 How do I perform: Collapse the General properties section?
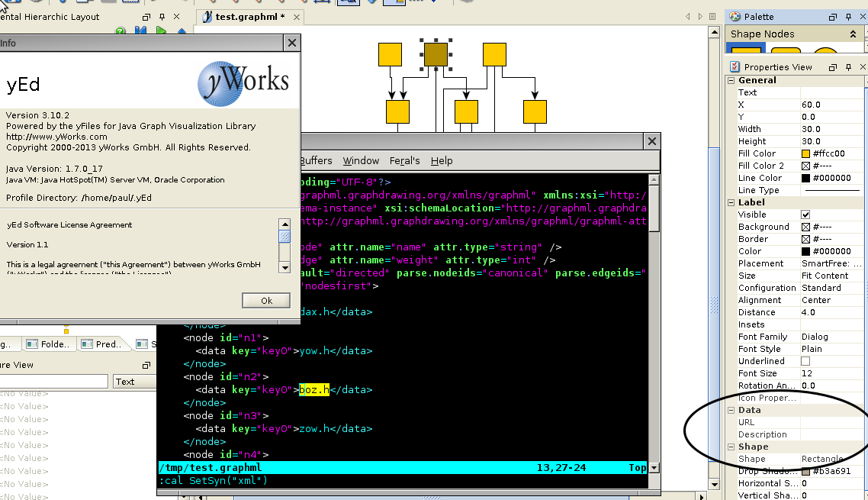pos(731,80)
